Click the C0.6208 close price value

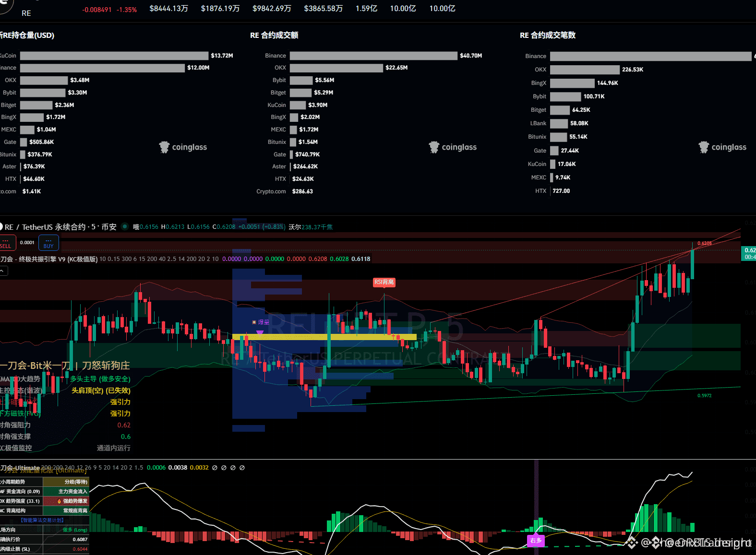[224, 227]
